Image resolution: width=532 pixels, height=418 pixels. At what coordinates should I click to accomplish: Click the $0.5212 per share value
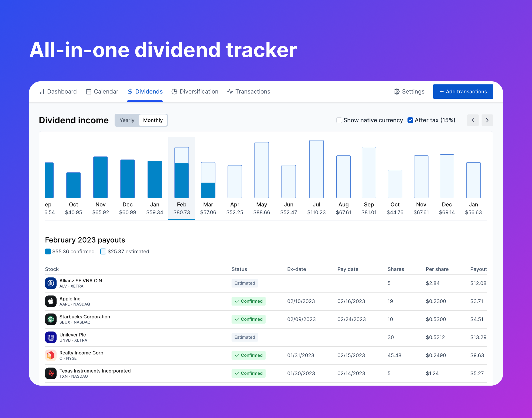435,337
